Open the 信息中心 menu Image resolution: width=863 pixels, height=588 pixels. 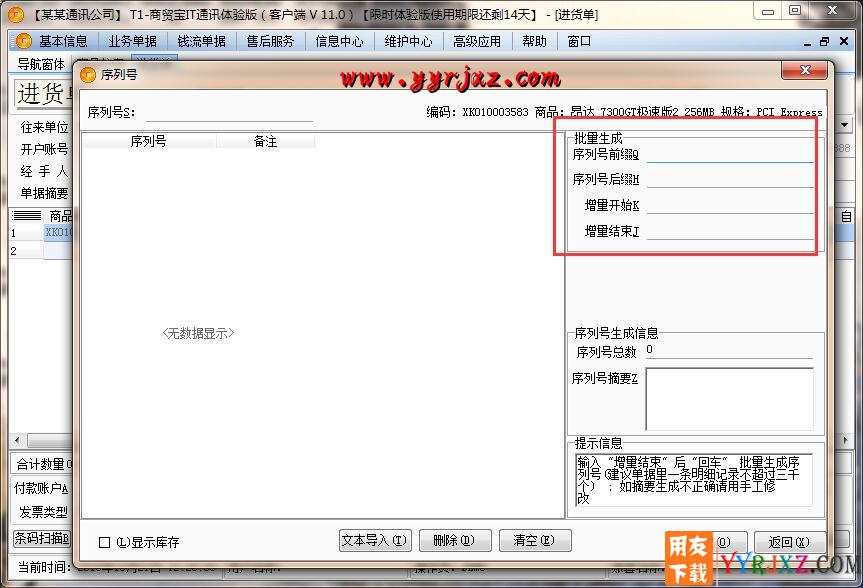coord(339,41)
